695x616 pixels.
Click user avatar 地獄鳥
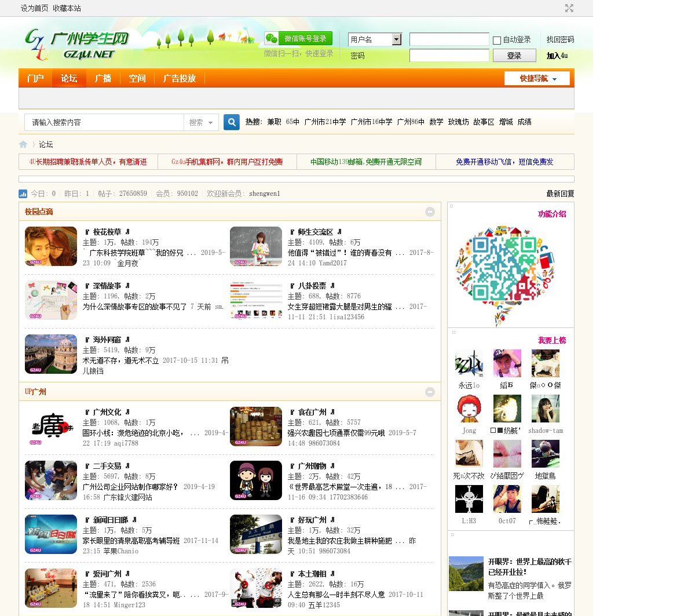point(546,454)
